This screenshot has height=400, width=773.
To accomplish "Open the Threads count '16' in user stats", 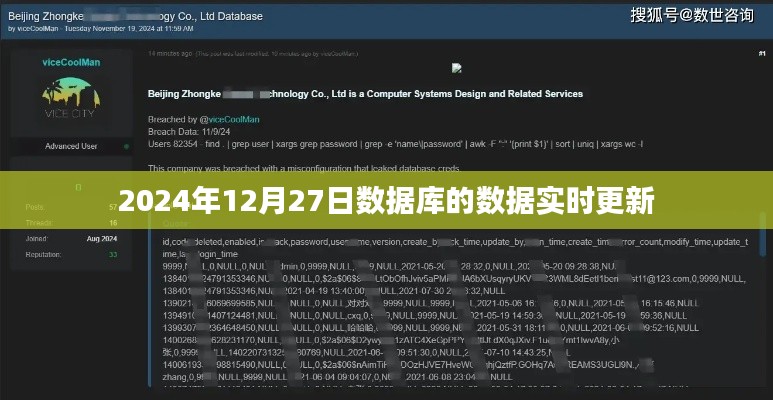I will (113, 223).
